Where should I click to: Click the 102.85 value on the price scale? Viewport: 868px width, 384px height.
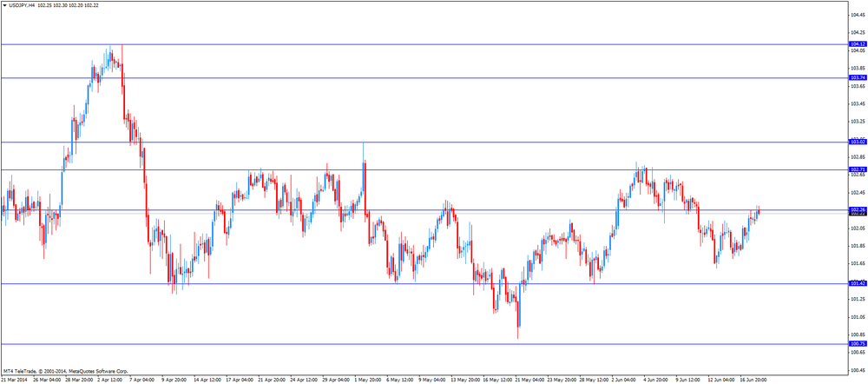[x=858, y=156]
